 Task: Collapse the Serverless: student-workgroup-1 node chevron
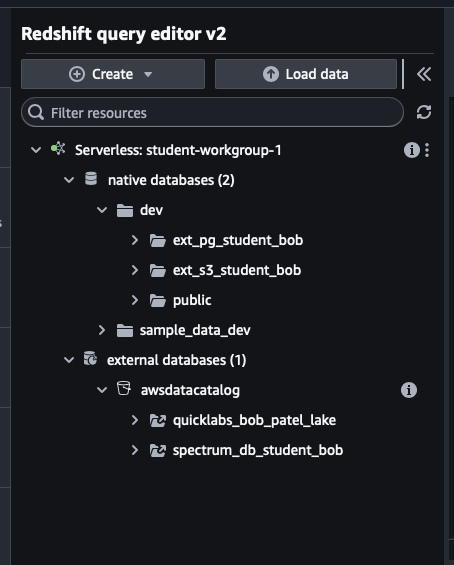pyautogui.click(x=36, y=150)
